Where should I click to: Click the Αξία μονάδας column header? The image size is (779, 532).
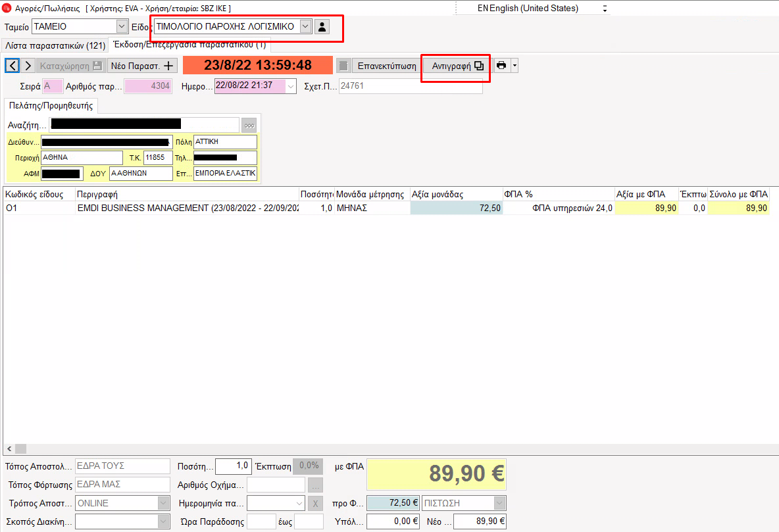click(x=457, y=194)
